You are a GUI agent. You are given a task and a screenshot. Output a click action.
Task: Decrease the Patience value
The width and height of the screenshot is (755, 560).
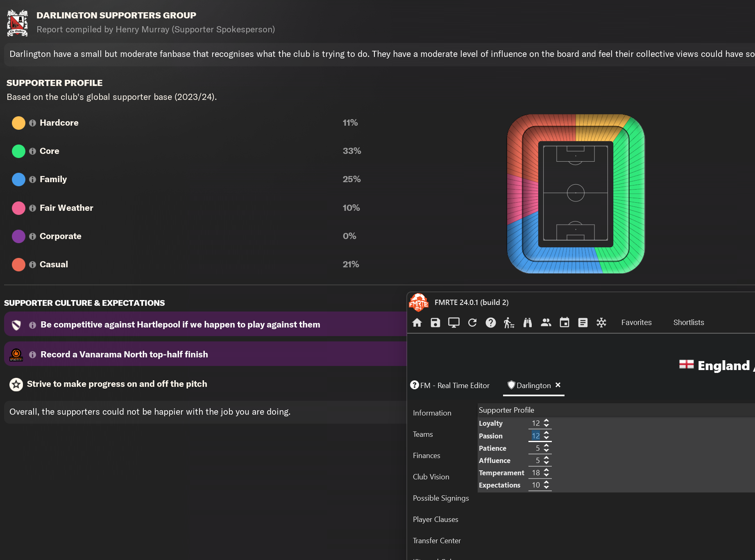tap(546, 451)
